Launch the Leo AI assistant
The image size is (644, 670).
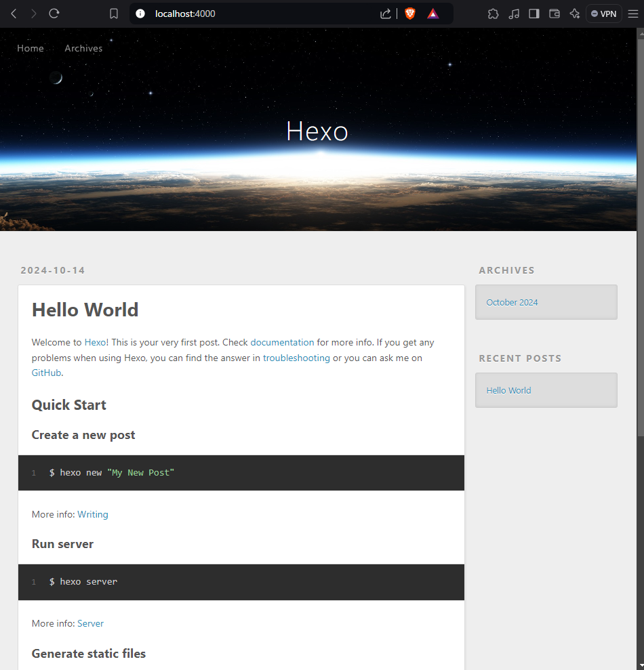click(575, 13)
